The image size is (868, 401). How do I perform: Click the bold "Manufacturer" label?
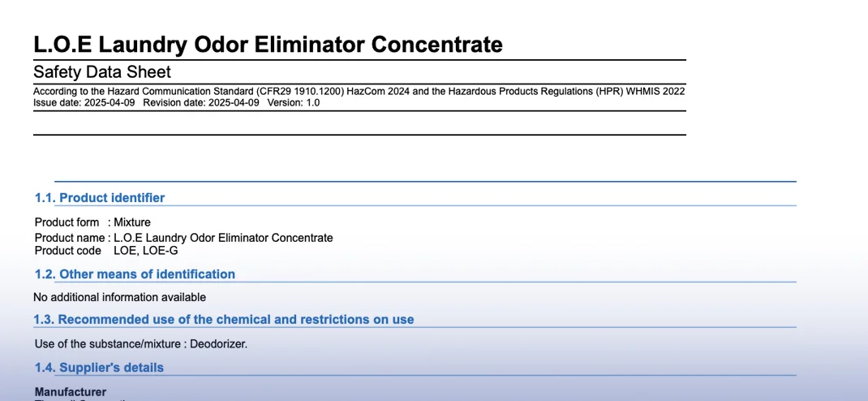click(71, 391)
